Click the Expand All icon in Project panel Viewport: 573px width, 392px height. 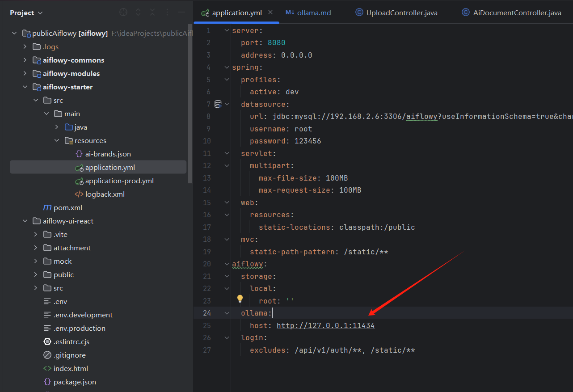pos(138,13)
